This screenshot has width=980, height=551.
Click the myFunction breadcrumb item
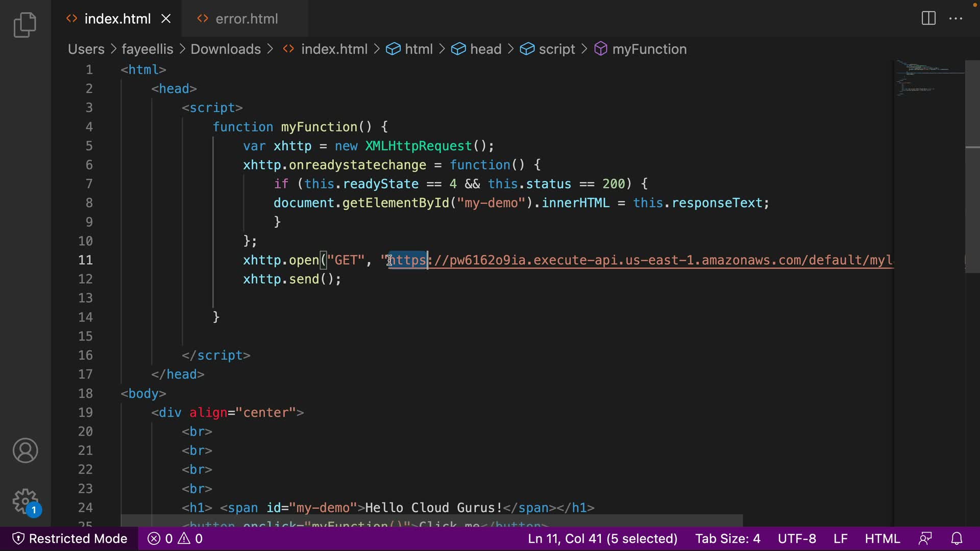point(649,49)
